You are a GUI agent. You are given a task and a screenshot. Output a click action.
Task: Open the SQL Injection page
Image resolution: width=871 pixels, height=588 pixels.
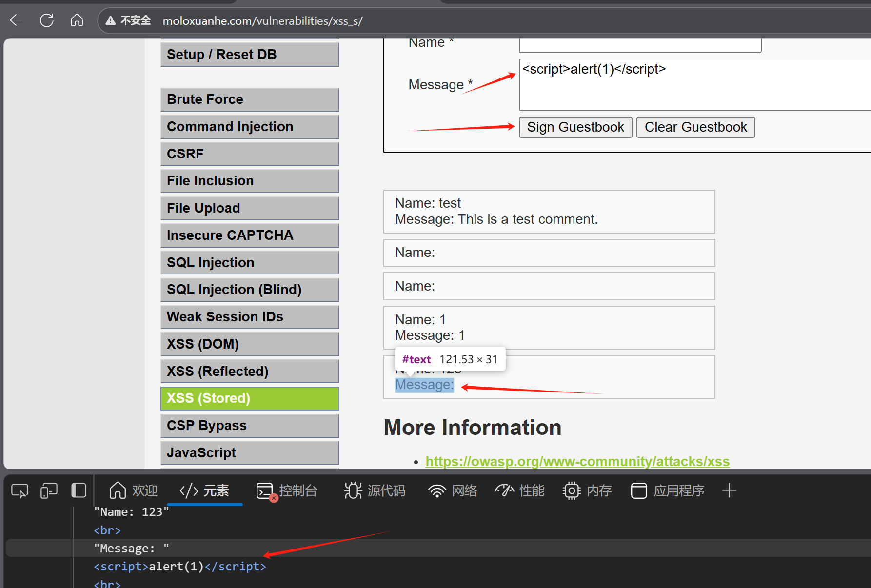[250, 262]
